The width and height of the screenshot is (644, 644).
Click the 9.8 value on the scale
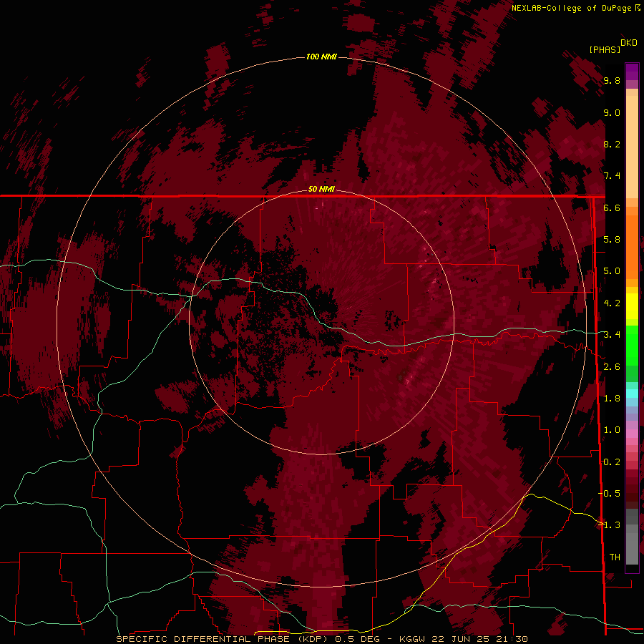[612, 81]
